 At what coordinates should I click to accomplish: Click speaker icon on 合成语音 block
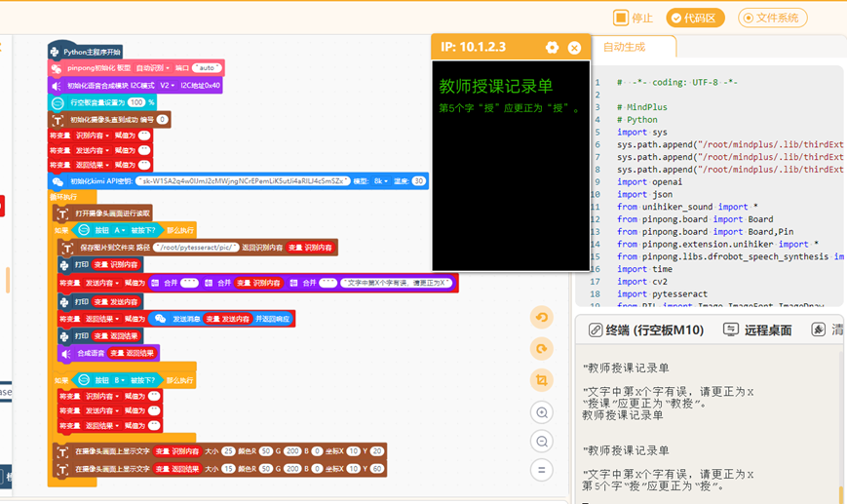(65, 354)
